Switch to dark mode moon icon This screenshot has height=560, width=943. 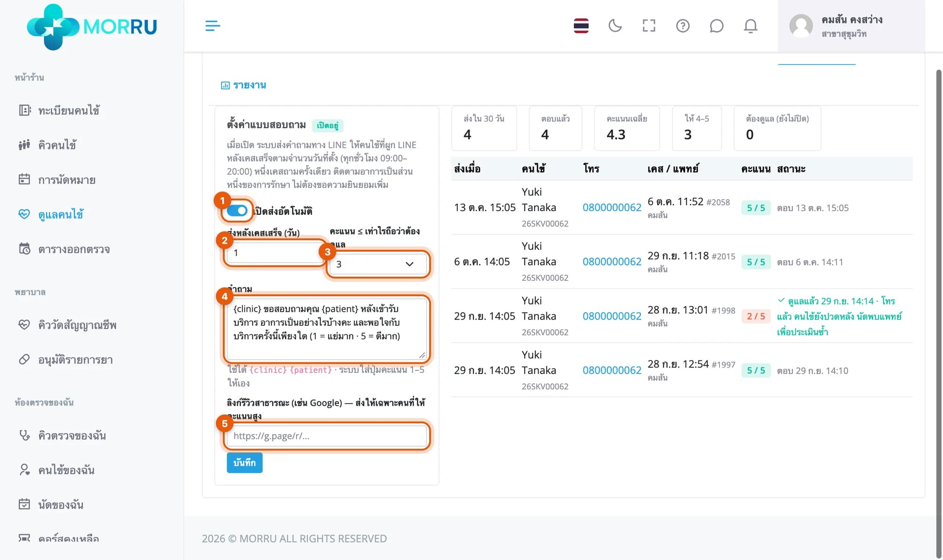615,25
